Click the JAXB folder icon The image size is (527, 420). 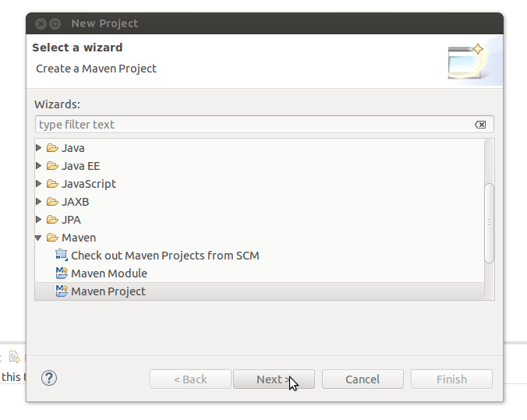click(52, 202)
